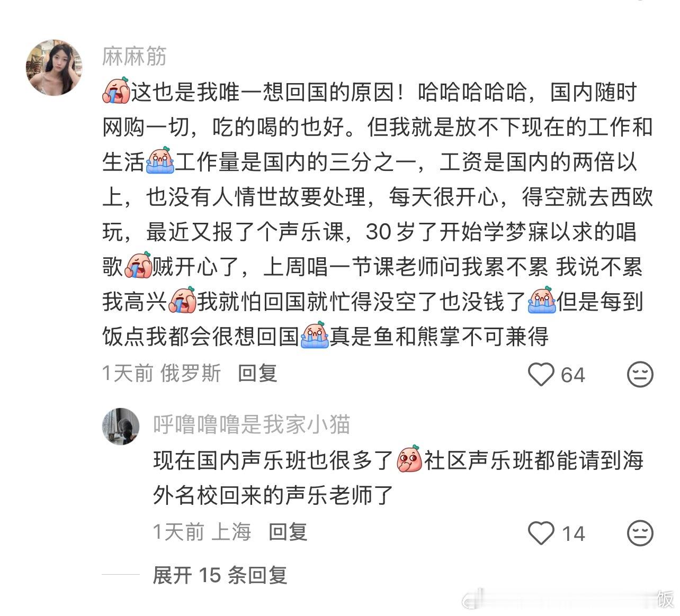
Task: Open the 麻麻筋 username link
Action: 135,57
